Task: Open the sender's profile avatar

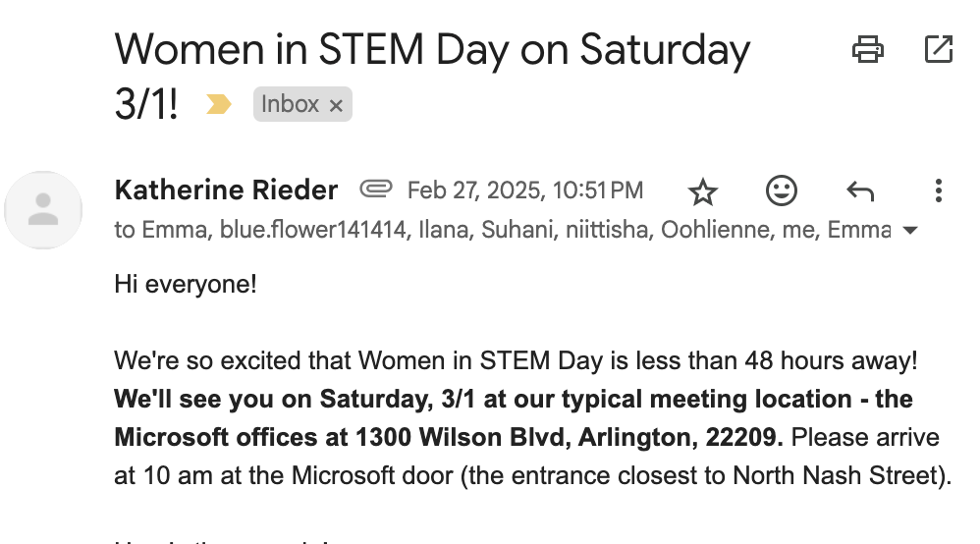Action: (x=43, y=209)
